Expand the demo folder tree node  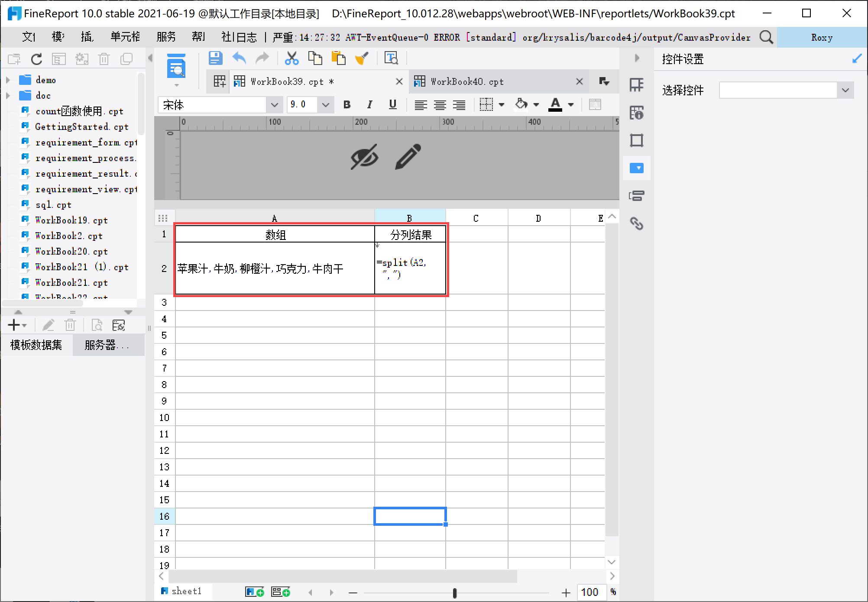tap(8, 80)
